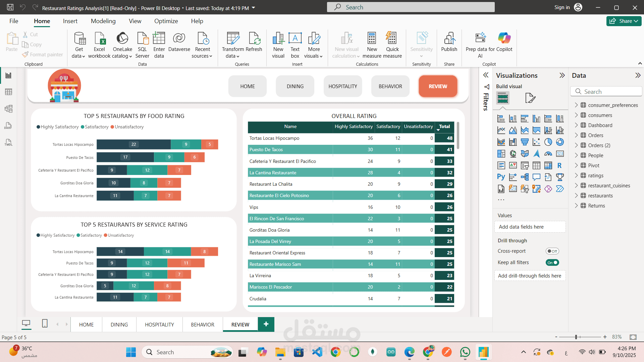The width and height of the screenshot is (644, 362).
Task: Toggle Keep all filters off
Action: pos(552,262)
